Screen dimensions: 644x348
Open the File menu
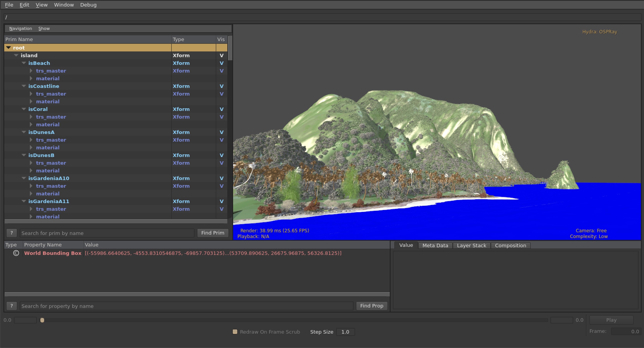coord(9,5)
